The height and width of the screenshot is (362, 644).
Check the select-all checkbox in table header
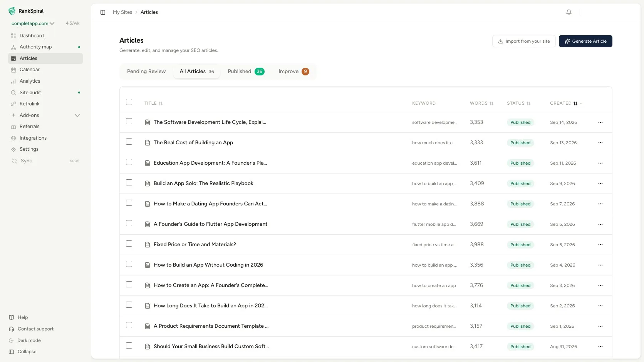(129, 102)
